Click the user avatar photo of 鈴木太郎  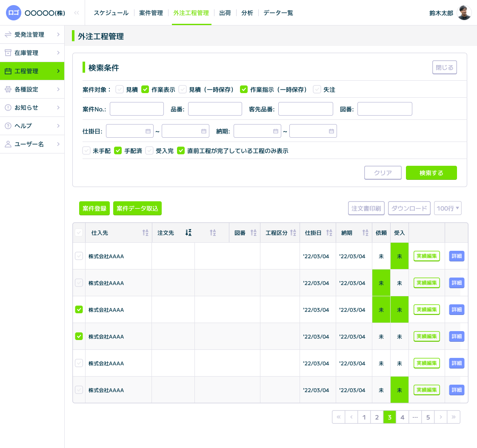(x=464, y=13)
